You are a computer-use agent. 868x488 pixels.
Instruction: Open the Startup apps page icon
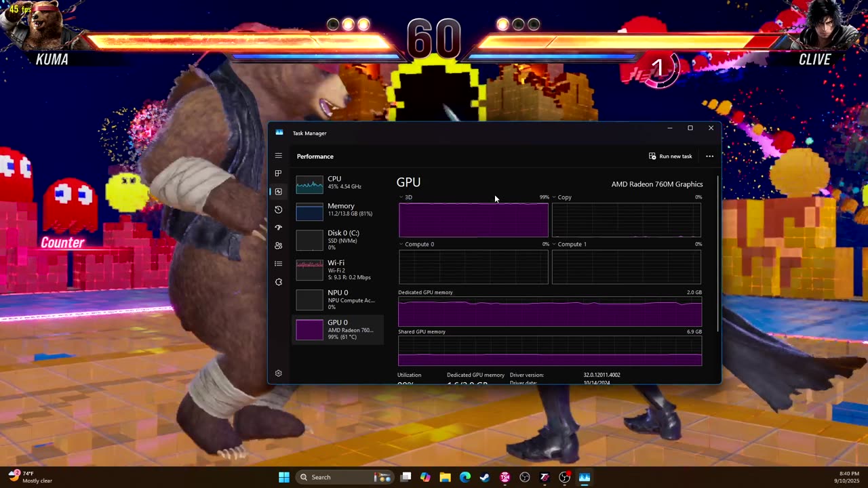click(278, 228)
